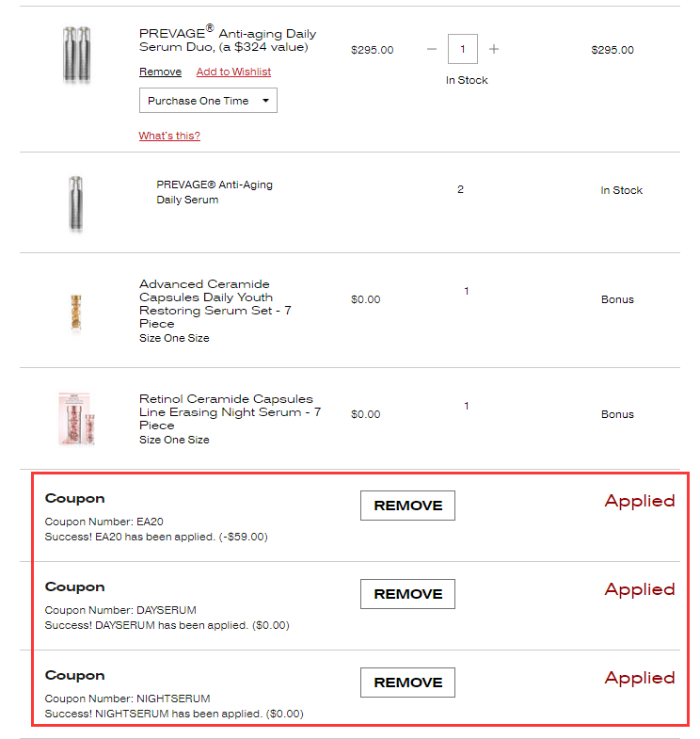Click the minus quantity icon
This screenshot has height=739, width=700.
[x=432, y=49]
